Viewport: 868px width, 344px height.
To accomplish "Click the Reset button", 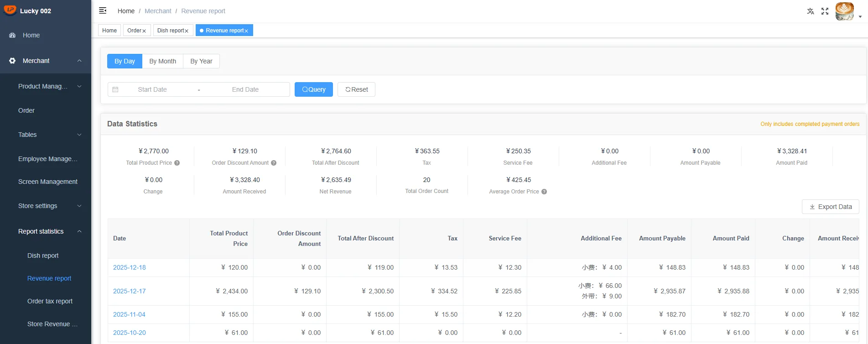I will (356, 89).
